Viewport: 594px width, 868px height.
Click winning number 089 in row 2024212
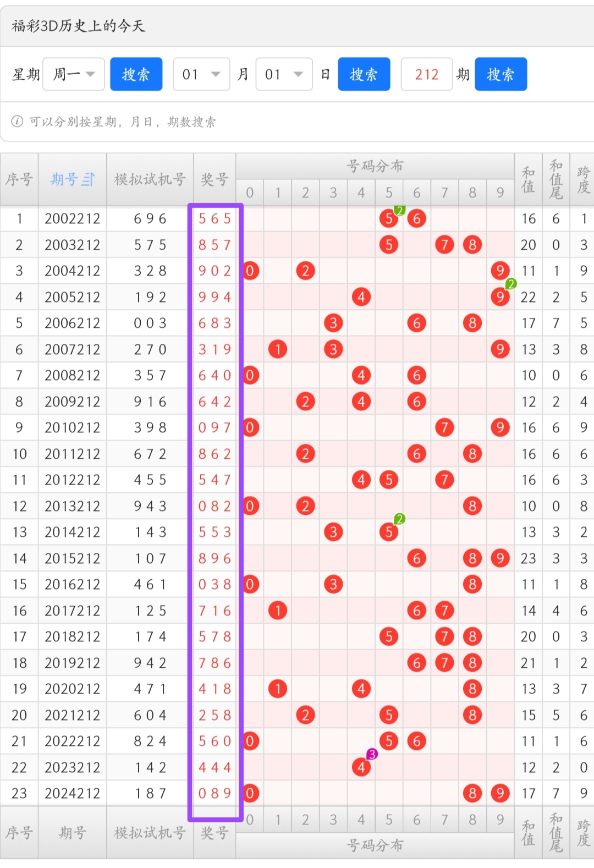(x=215, y=794)
